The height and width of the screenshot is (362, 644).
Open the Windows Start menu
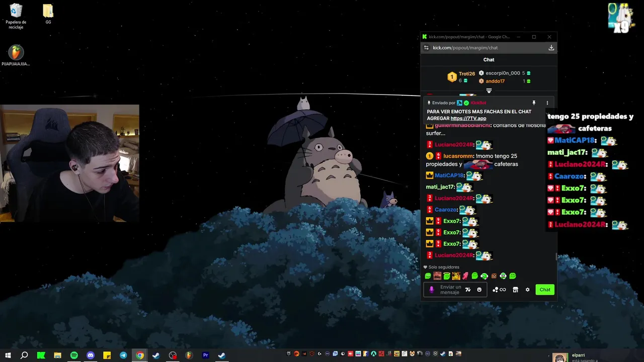pyautogui.click(x=8, y=355)
